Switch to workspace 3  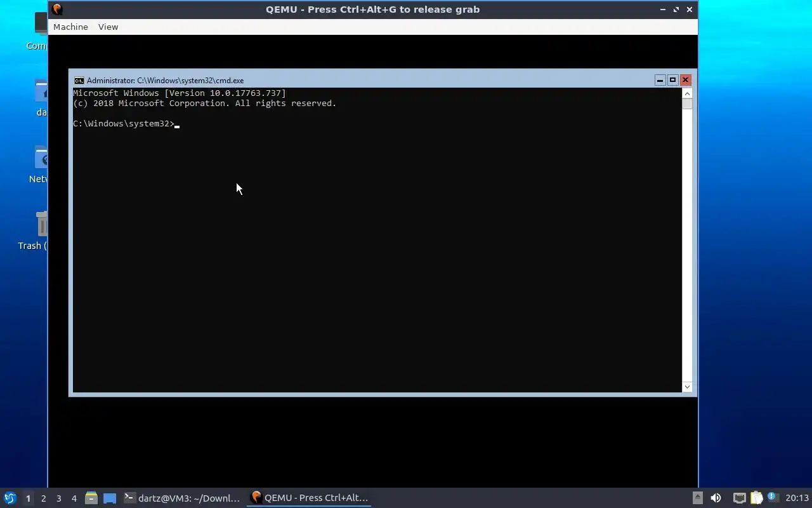58,498
